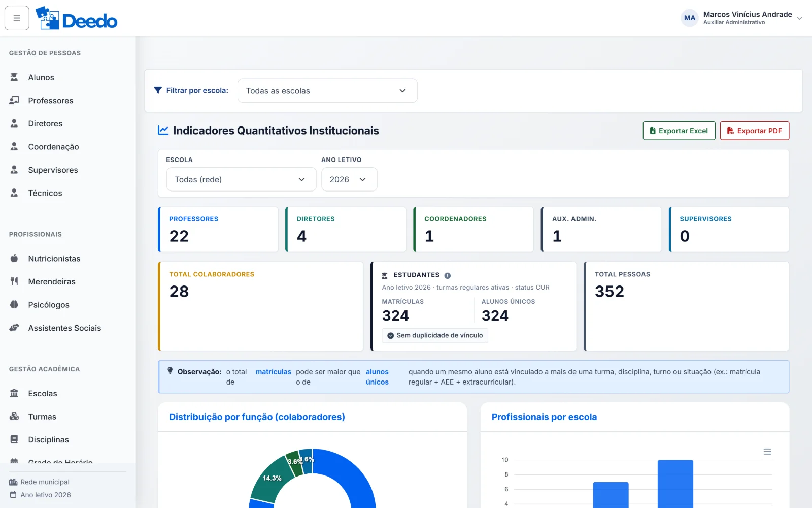Click the 'Profissionais por escola' heading

pos(544,417)
